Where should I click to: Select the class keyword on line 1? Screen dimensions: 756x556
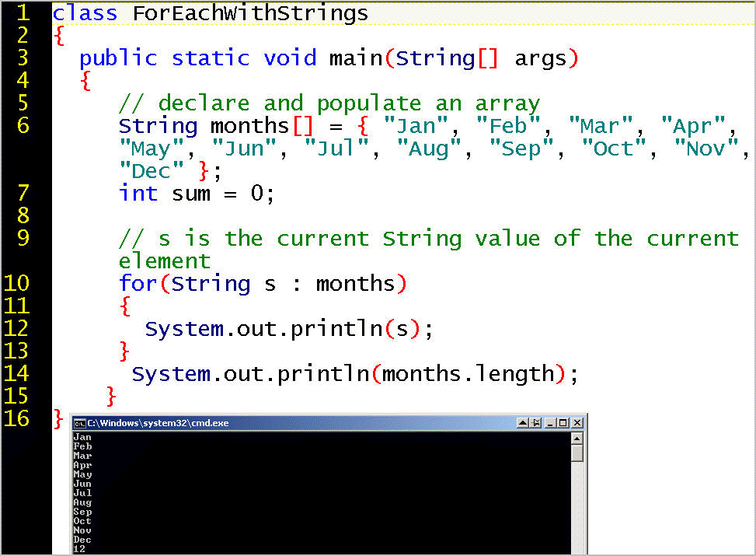(x=84, y=13)
